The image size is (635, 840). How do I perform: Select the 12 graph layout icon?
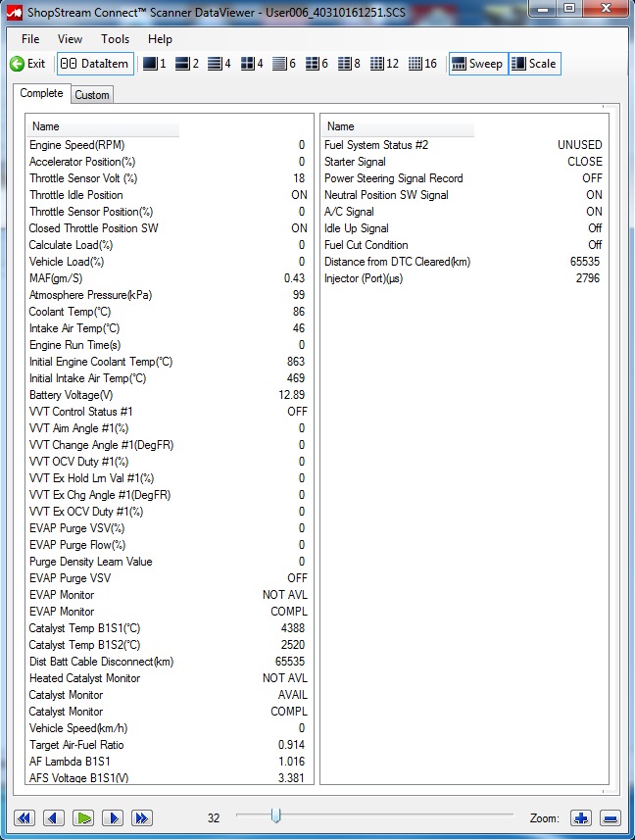point(384,64)
